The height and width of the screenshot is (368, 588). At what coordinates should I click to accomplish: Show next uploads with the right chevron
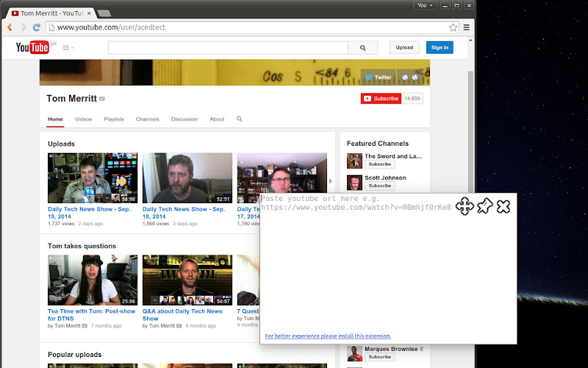(x=330, y=181)
